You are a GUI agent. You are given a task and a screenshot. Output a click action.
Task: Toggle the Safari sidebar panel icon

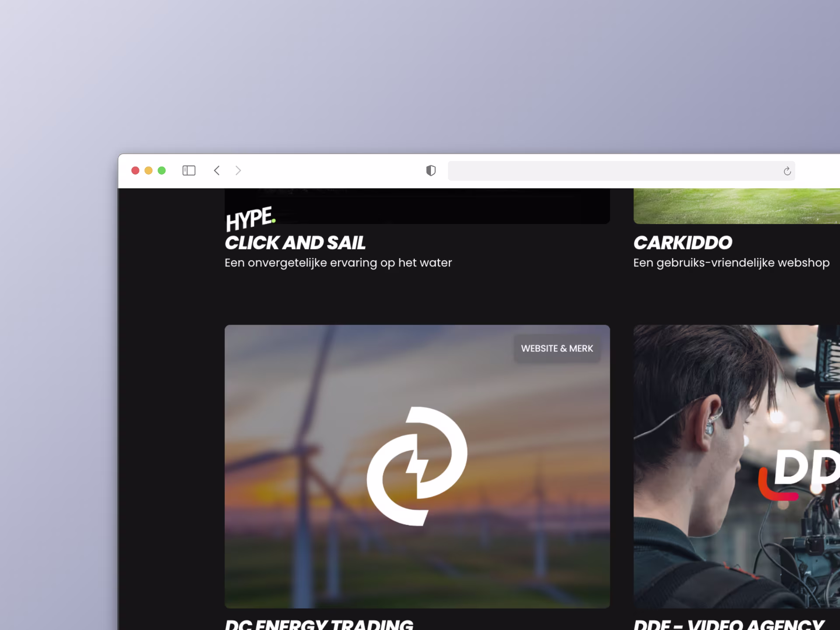pyautogui.click(x=189, y=171)
